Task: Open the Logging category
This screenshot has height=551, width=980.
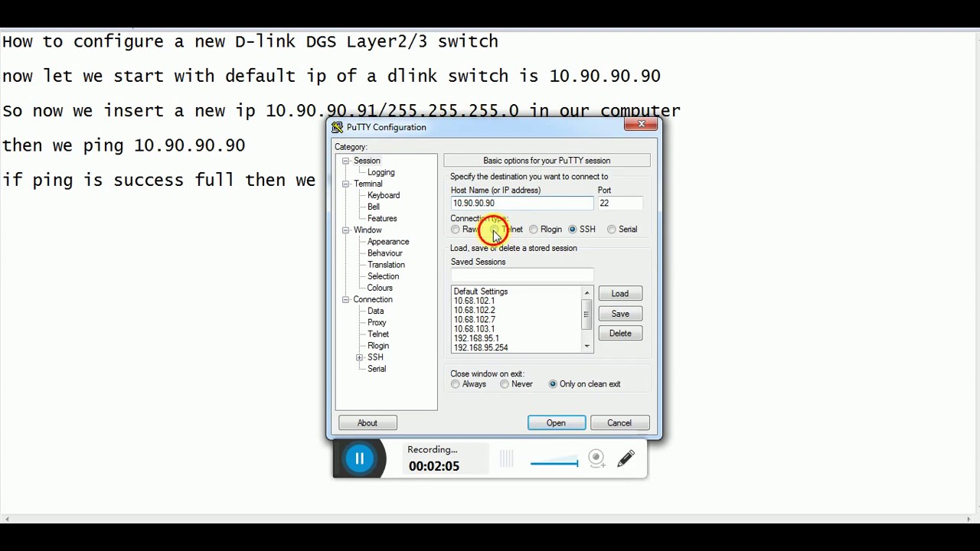Action: click(381, 172)
